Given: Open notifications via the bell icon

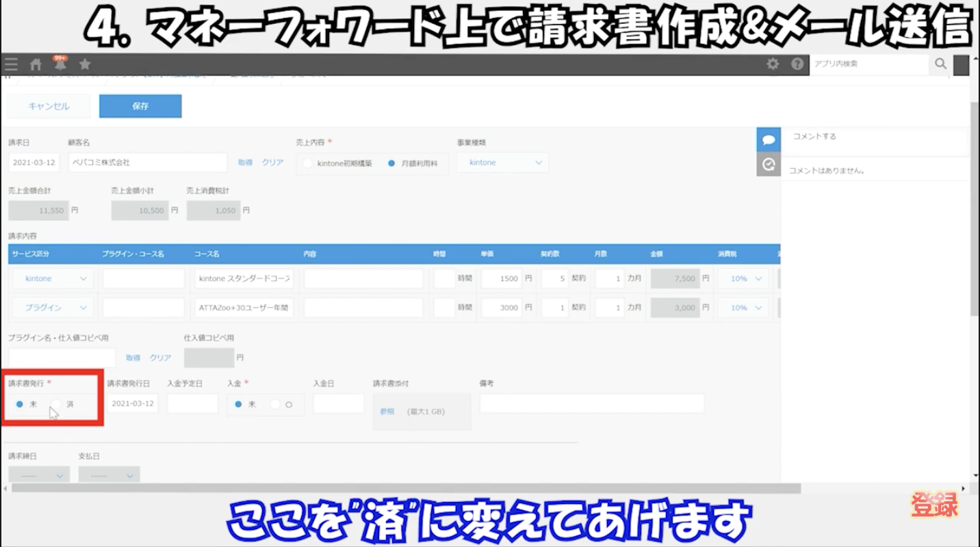Looking at the screenshot, I should (x=60, y=65).
